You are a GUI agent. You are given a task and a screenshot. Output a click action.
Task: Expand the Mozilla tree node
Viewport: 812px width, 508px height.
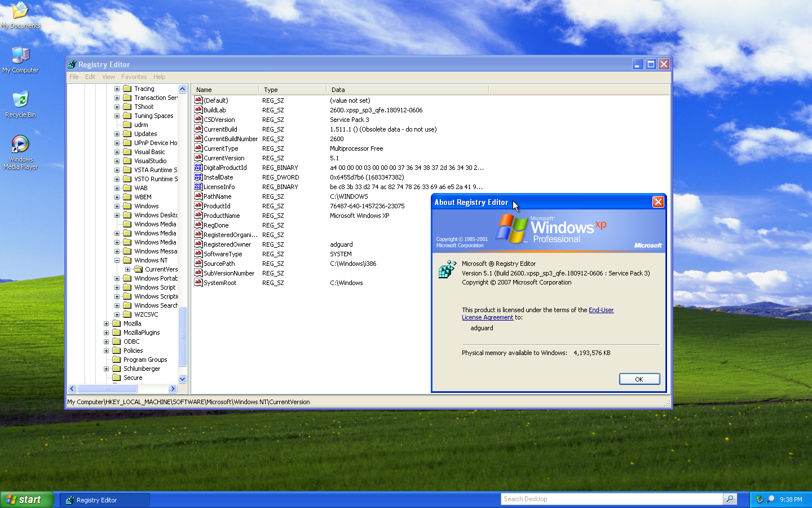[106, 323]
